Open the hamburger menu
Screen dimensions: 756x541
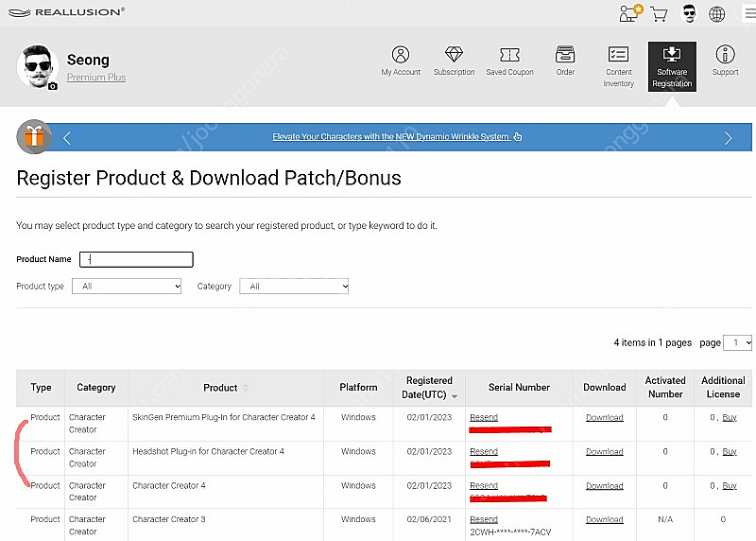(749, 13)
